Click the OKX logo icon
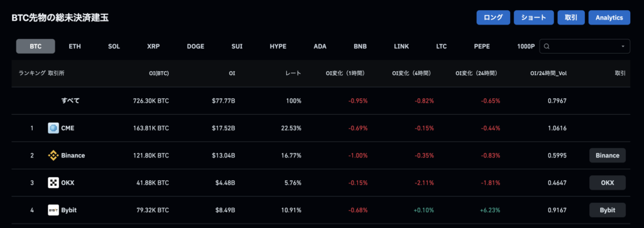This screenshot has height=228, width=644. 53,183
